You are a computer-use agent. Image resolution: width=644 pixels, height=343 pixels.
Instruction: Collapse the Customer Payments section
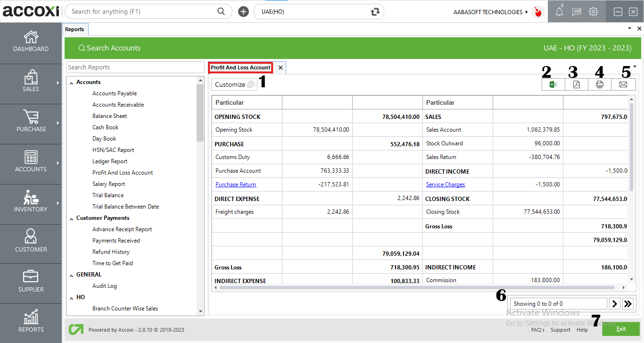tap(71, 218)
